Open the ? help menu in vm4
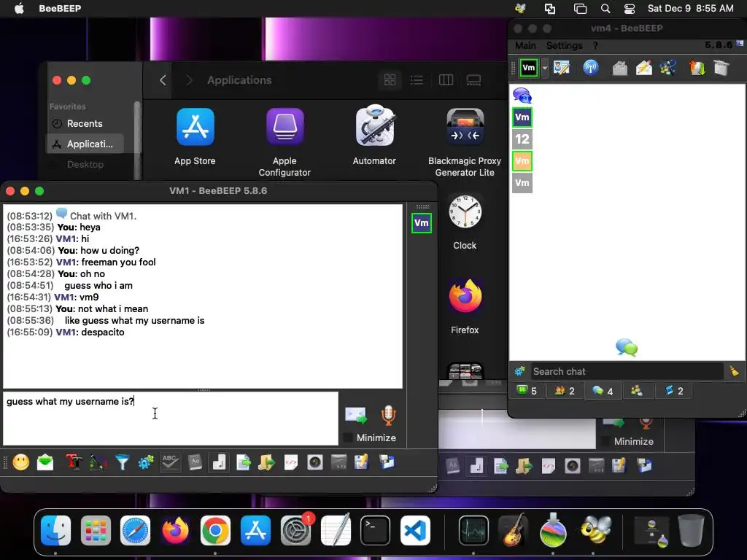This screenshot has height=560, width=747. 595,45
